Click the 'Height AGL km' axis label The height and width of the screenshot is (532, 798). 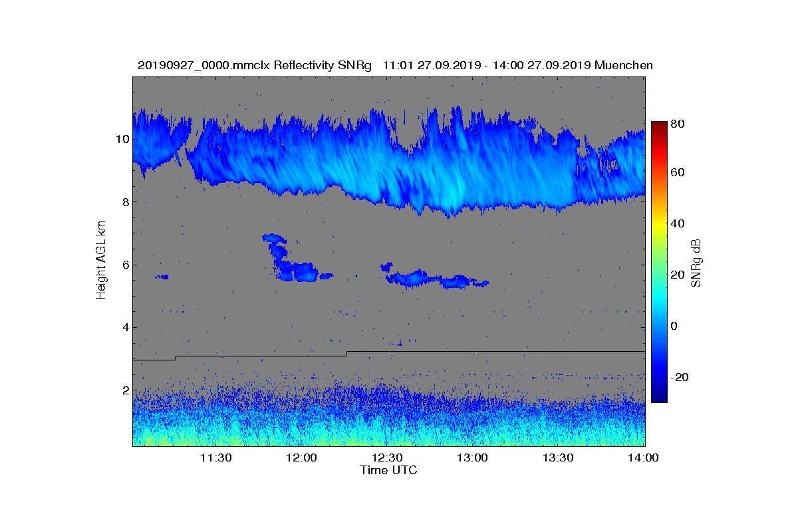tap(101, 261)
